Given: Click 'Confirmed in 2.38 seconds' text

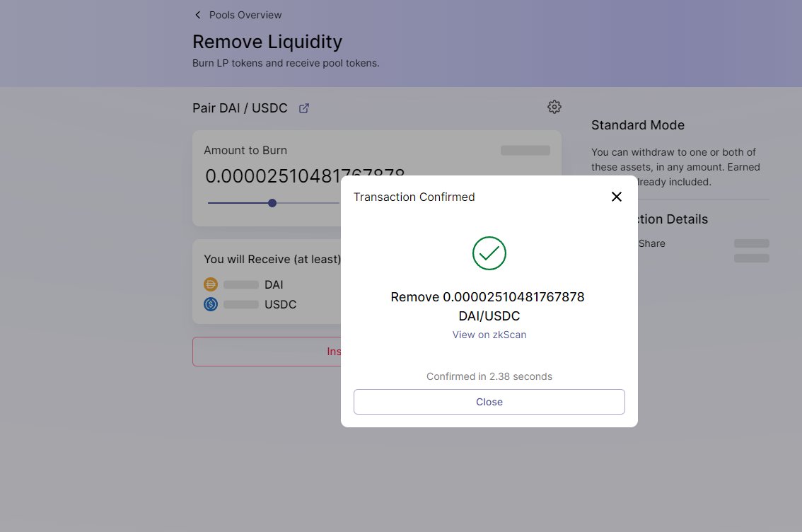Looking at the screenshot, I should pos(489,376).
